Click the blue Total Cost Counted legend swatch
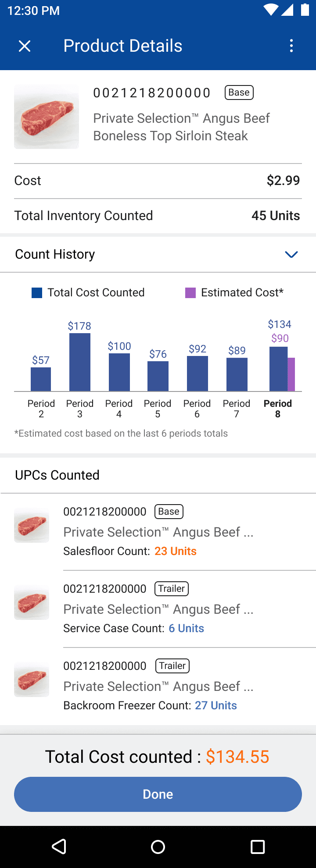This screenshot has height=868, width=316. (37, 293)
